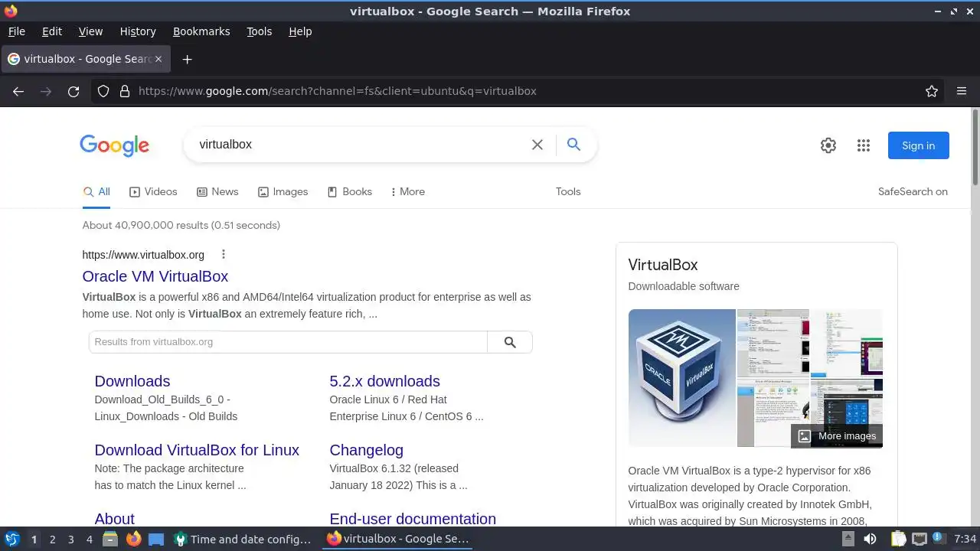Open the VirtualBox logo thumbnail
Screen dimensions: 980x551
[x=682, y=378]
